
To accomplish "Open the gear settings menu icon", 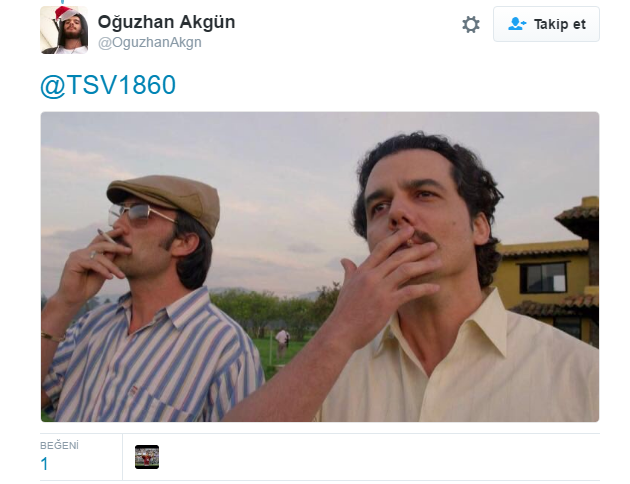I will point(470,25).
